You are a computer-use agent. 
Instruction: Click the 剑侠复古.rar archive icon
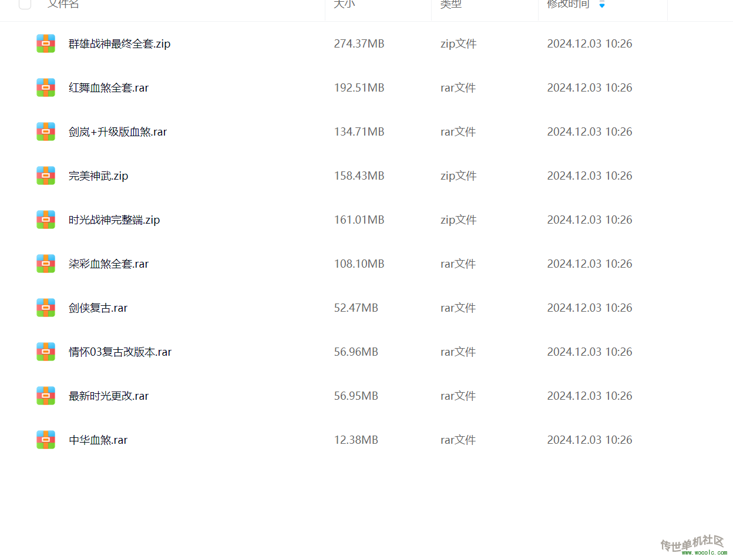[x=46, y=308]
